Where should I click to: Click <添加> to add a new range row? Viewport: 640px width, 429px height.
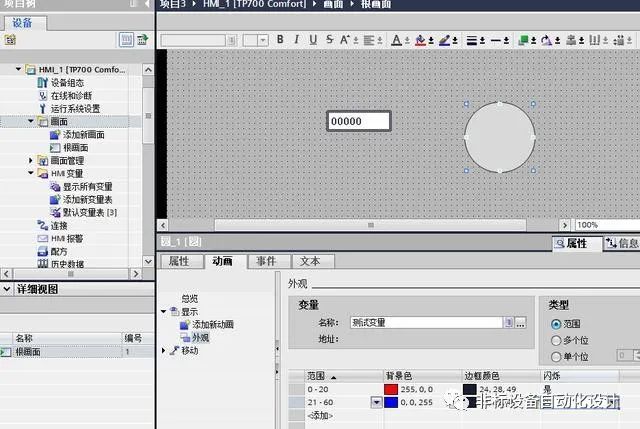(320, 416)
